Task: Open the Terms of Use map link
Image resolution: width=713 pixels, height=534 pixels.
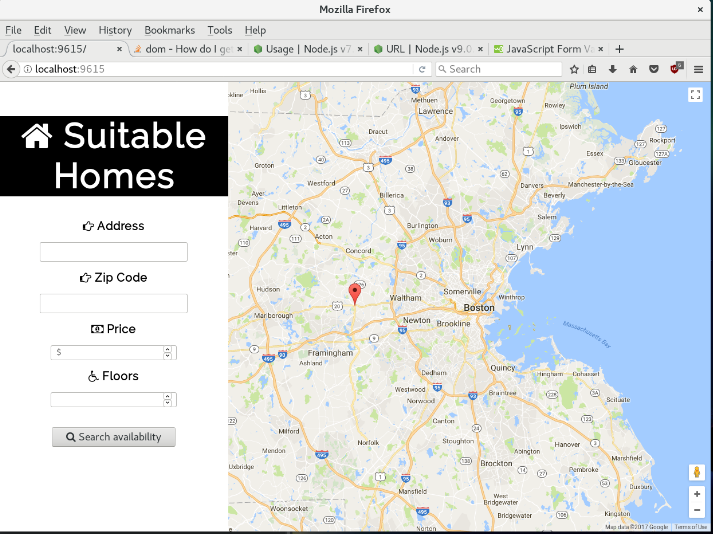Action: [690, 527]
